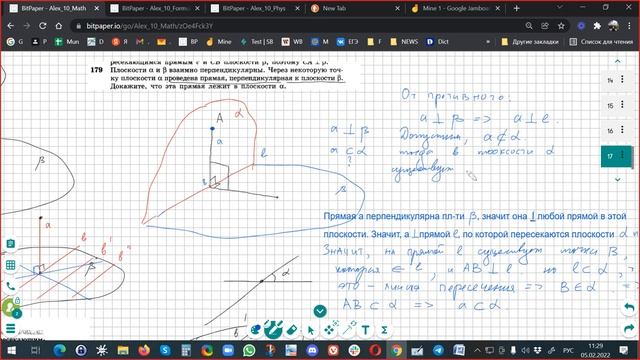640x360 pixels.
Task: Switch the РУС input language indicator
Action: coord(568,350)
